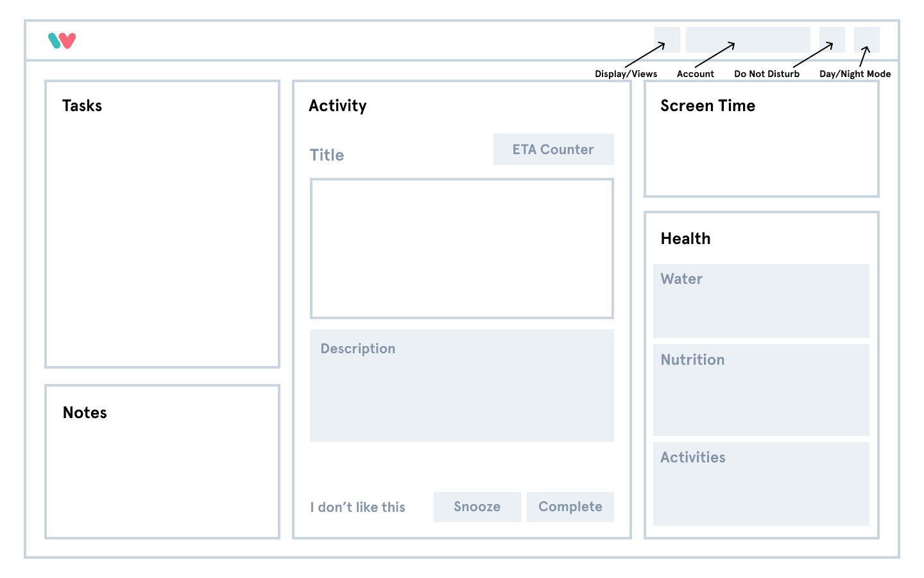Select the Tasks panel heading
924x578 pixels.
[x=82, y=105]
